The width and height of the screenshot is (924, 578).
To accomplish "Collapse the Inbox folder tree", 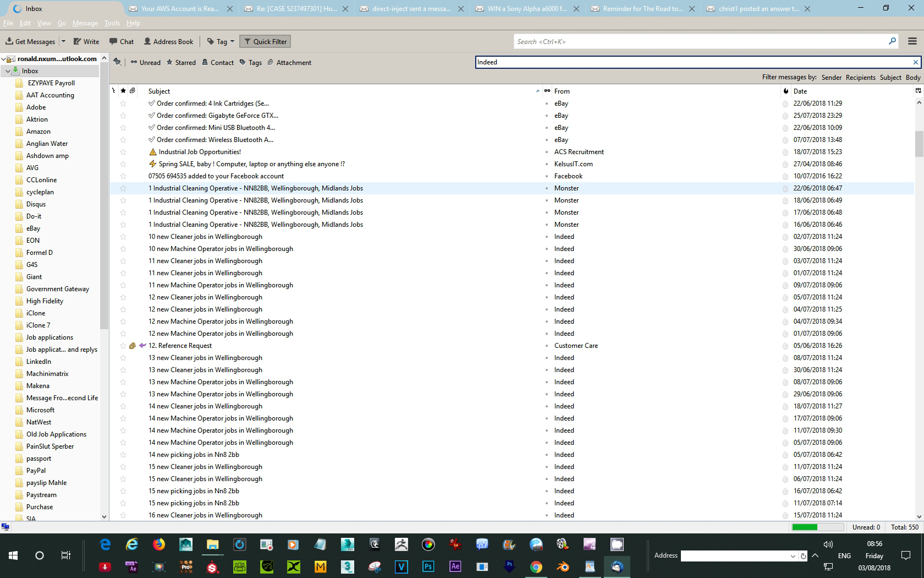I will pos(8,71).
